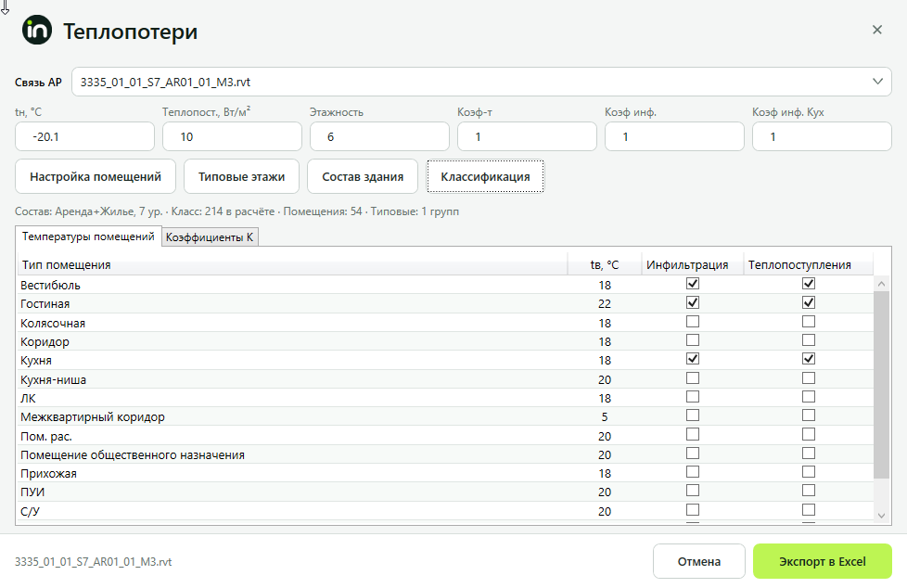The image size is (907, 588).
Task: Select the Температуры помещений tab
Action: pos(88,236)
